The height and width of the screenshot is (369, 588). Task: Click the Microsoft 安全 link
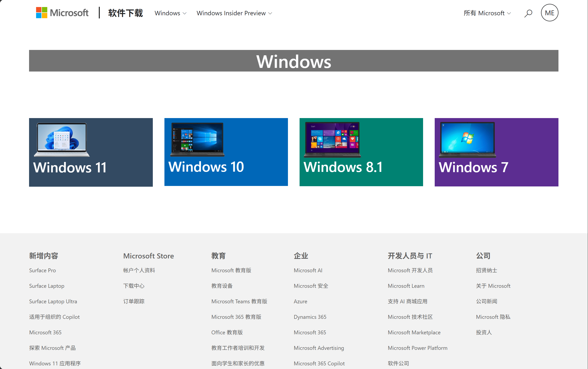coord(311,286)
